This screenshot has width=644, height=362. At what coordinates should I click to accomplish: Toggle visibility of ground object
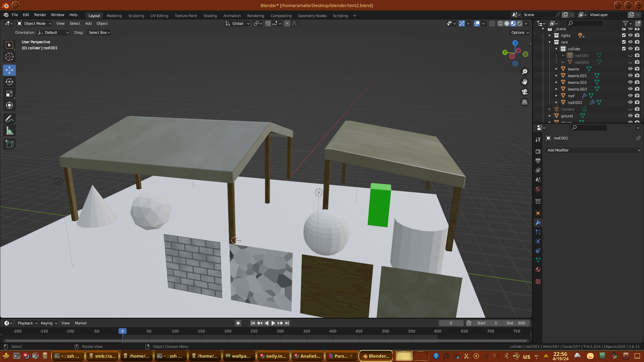point(630,116)
